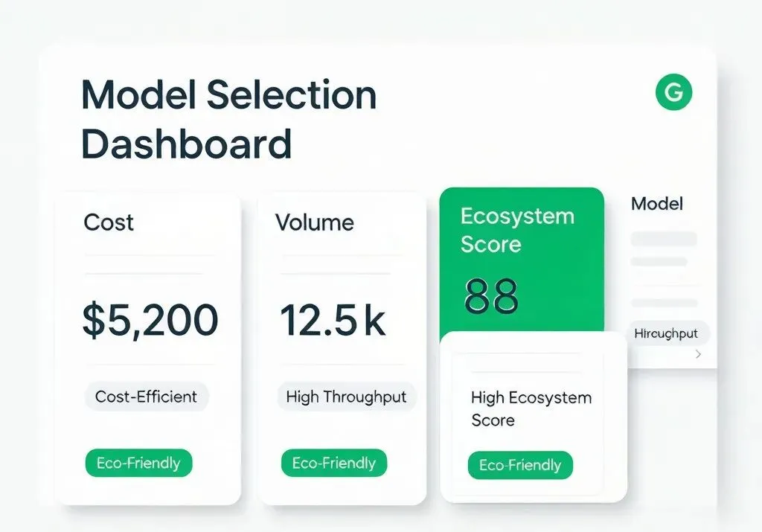Select the green Ecosystem Score card title
The image size is (762, 532).
click(x=518, y=230)
